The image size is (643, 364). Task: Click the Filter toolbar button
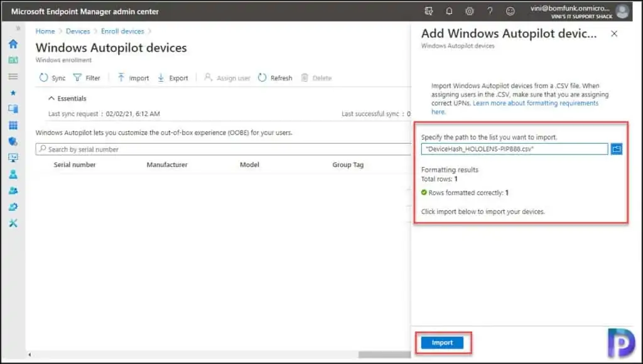tap(87, 77)
